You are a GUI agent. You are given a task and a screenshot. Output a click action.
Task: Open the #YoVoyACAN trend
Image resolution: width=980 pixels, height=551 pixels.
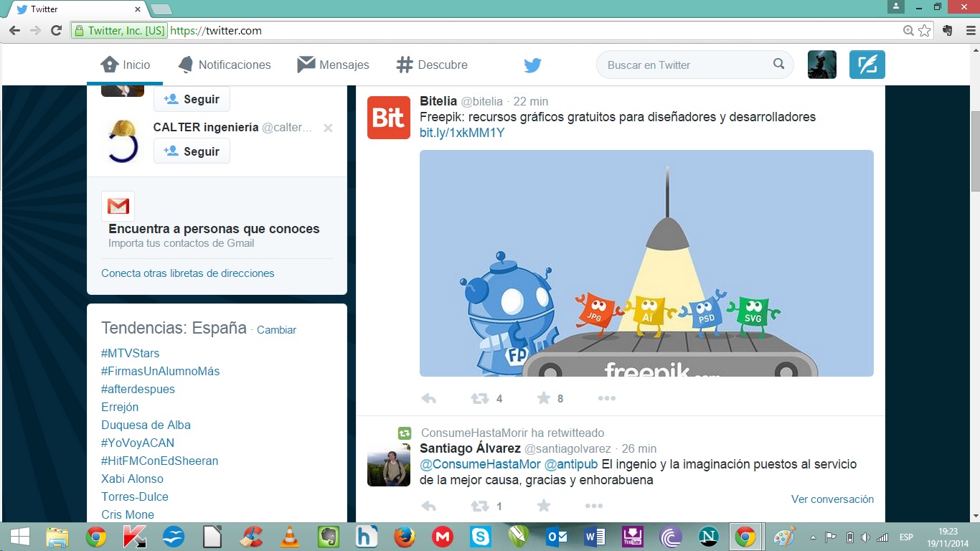[138, 443]
